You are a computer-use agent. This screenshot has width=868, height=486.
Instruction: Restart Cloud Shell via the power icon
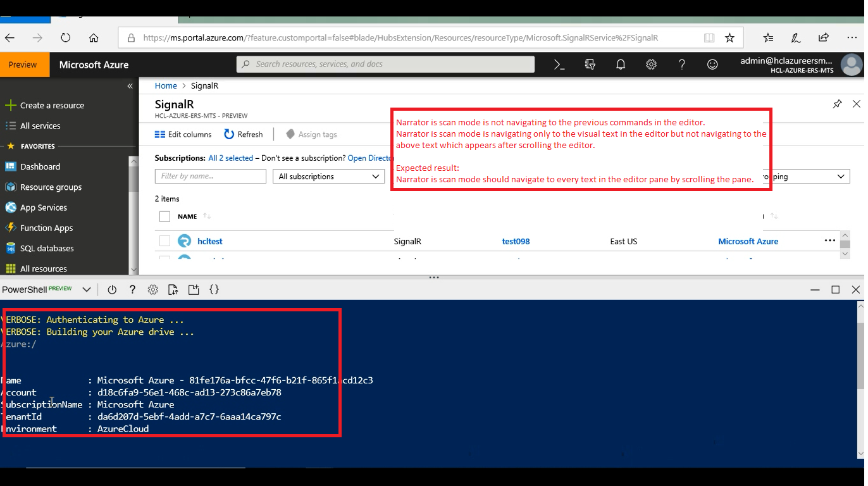(112, 289)
